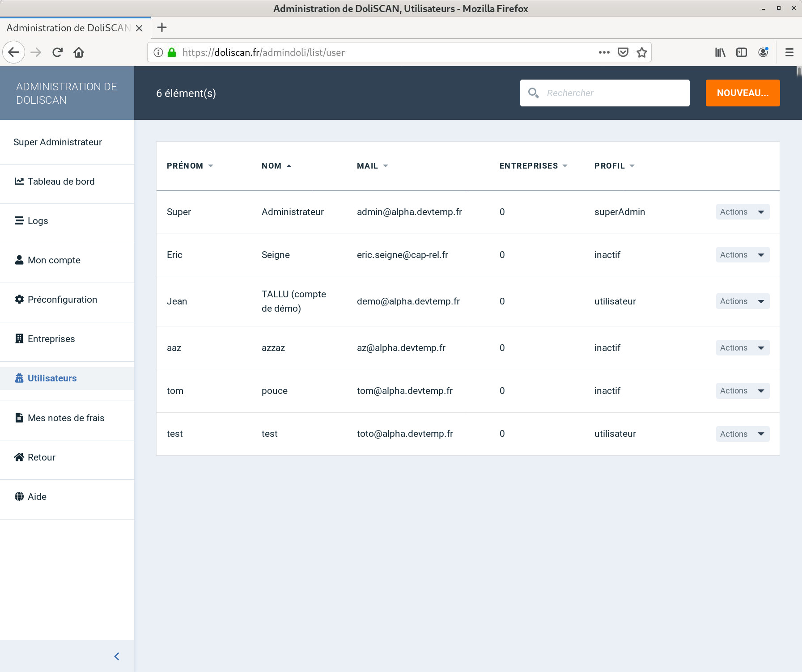Expand Actions menu for superAdmin row
802x672 pixels.
tap(742, 212)
